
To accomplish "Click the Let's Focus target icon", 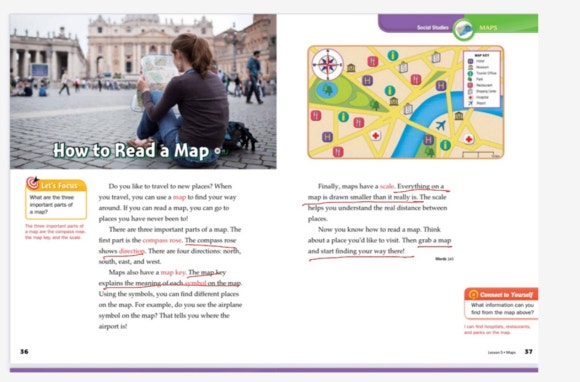I will pyautogui.click(x=33, y=182).
